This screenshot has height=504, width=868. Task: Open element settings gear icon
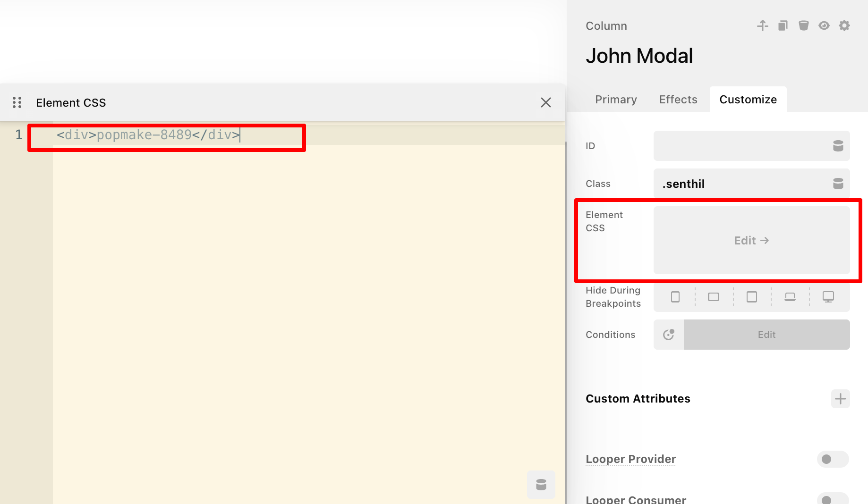pos(844,25)
